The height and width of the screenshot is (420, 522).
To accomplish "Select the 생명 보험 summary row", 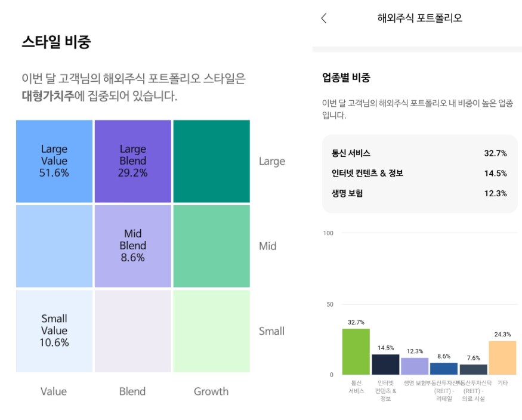I will [419, 193].
